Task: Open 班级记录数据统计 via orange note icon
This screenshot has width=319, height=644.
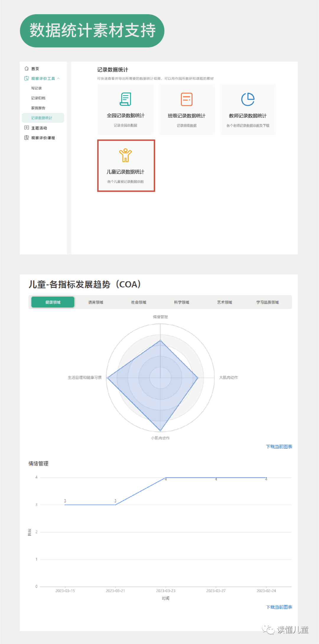Action: pyautogui.click(x=187, y=99)
